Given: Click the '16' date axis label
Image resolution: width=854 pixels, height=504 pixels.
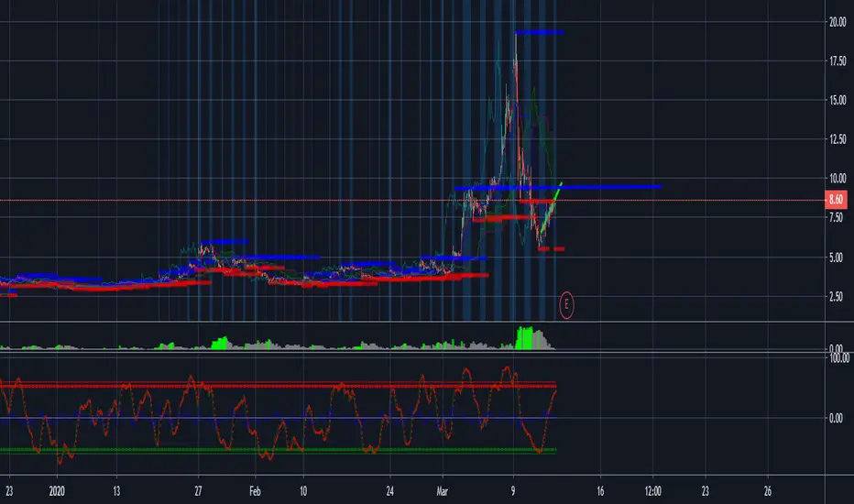Looking at the screenshot, I should tap(600, 491).
